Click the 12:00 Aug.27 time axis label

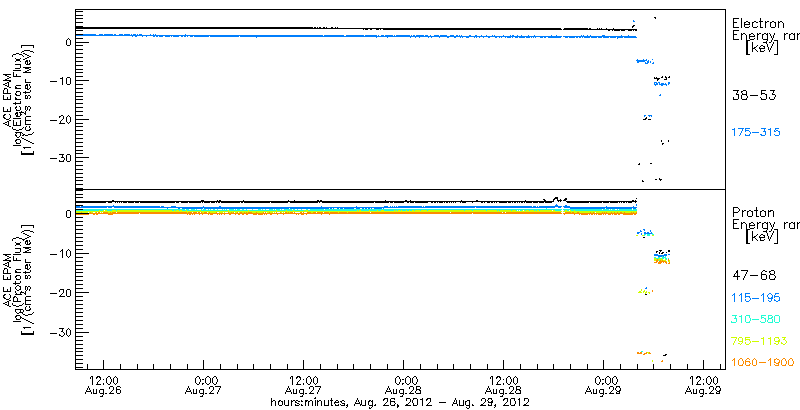click(x=304, y=385)
